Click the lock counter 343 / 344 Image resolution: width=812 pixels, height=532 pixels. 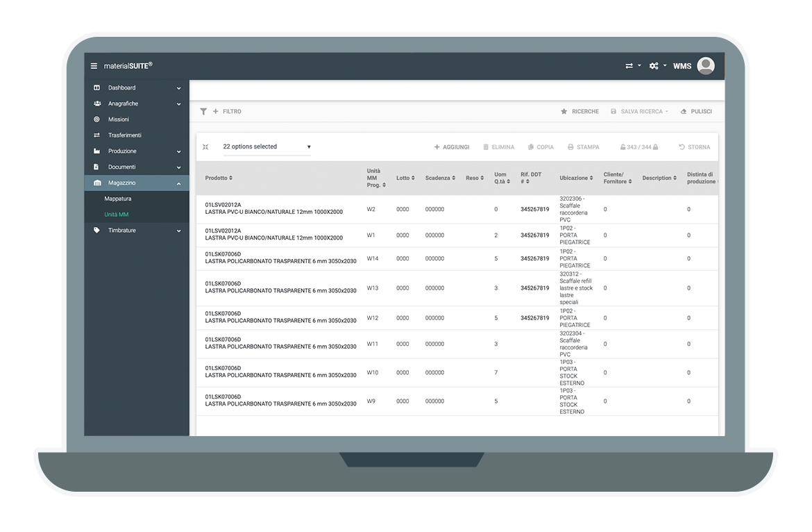(638, 147)
